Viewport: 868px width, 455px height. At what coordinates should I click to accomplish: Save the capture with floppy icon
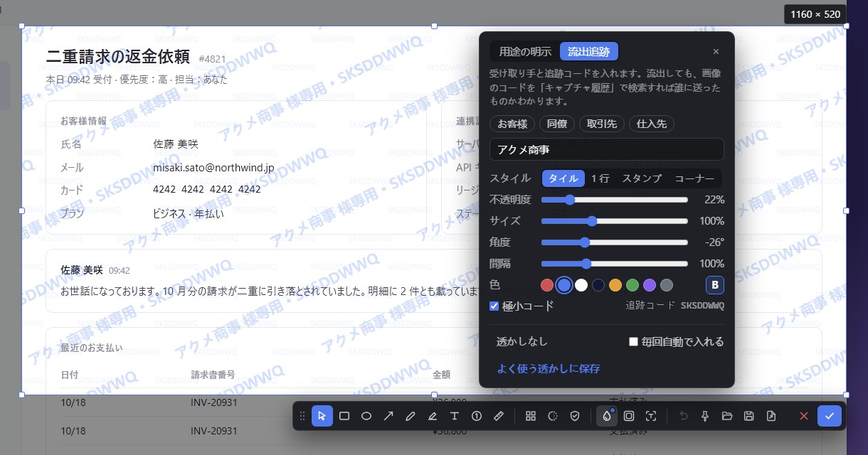(749, 416)
